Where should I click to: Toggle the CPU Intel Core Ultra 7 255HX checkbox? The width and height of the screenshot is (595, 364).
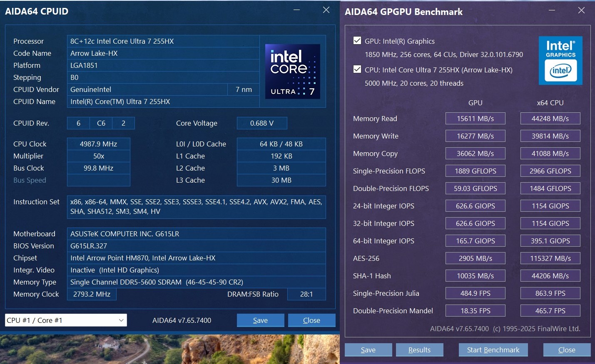point(357,69)
